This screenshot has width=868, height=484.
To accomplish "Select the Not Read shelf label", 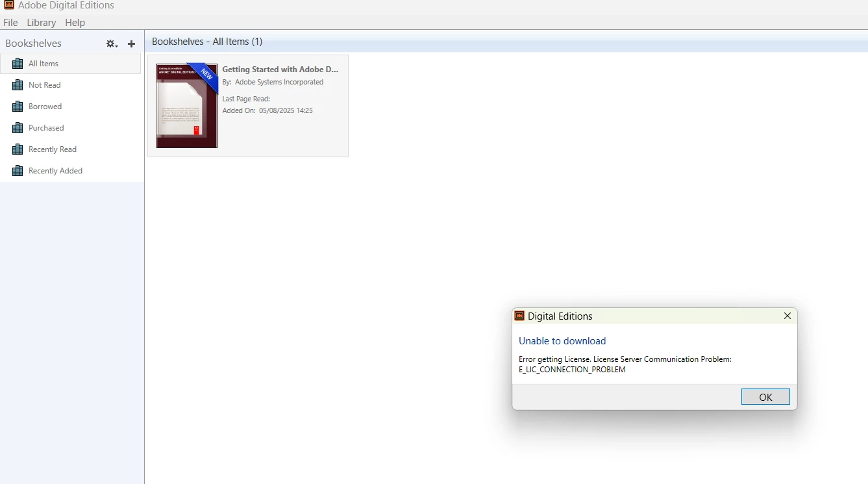I will click(x=45, y=85).
